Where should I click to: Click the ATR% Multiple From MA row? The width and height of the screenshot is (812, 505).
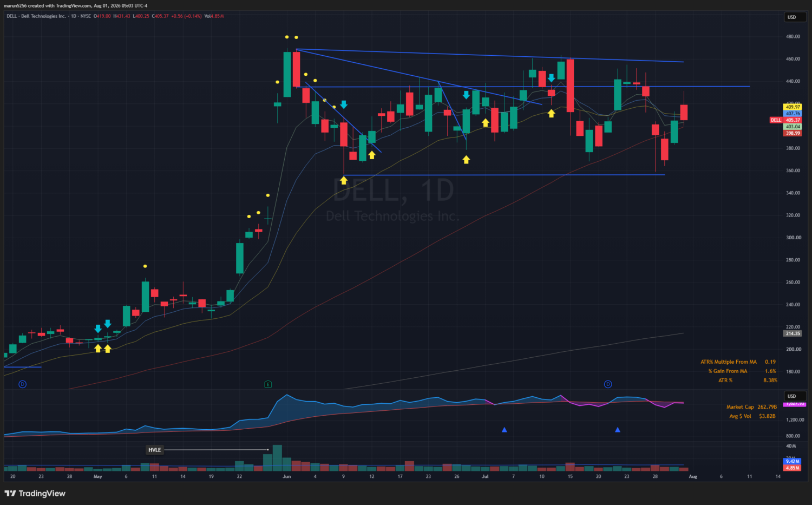738,362
